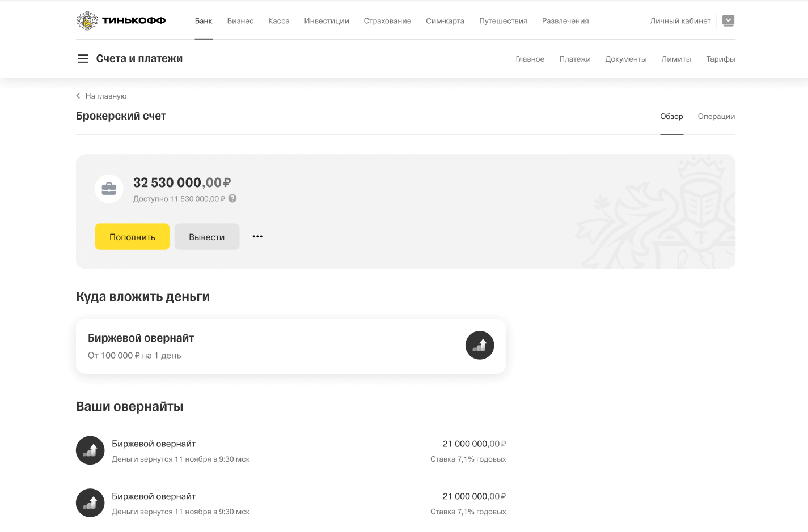Expand the Личный кабинет dropdown arrow
The width and height of the screenshot is (808, 532).
click(729, 20)
